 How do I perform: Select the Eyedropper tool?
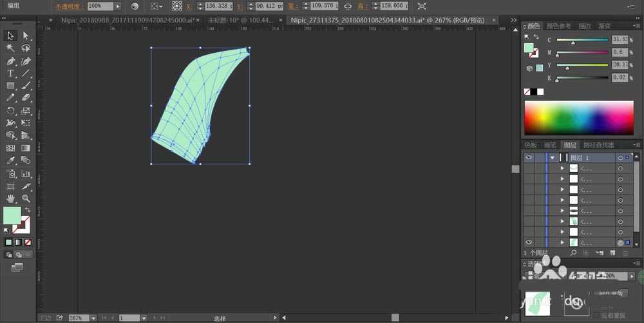coord(10,161)
